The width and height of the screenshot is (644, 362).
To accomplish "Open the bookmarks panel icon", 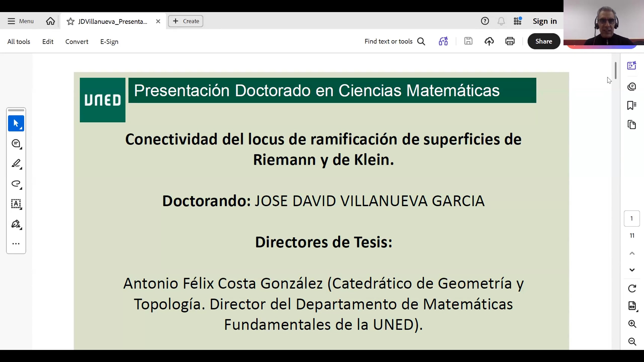I will click(632, 105).
